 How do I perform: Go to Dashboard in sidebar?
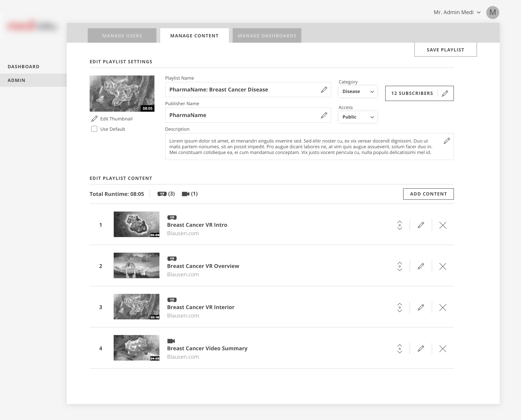(x=23, y=67)
